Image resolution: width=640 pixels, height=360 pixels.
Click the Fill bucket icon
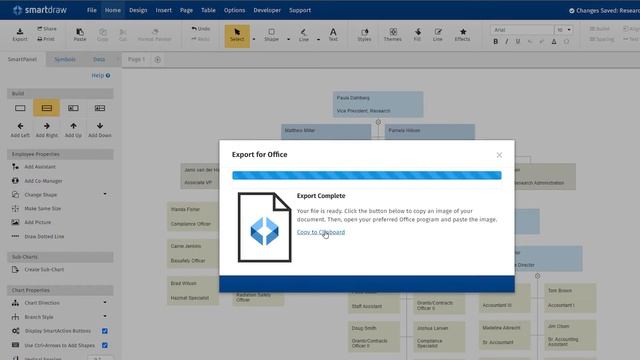click(x=417, y=35)
